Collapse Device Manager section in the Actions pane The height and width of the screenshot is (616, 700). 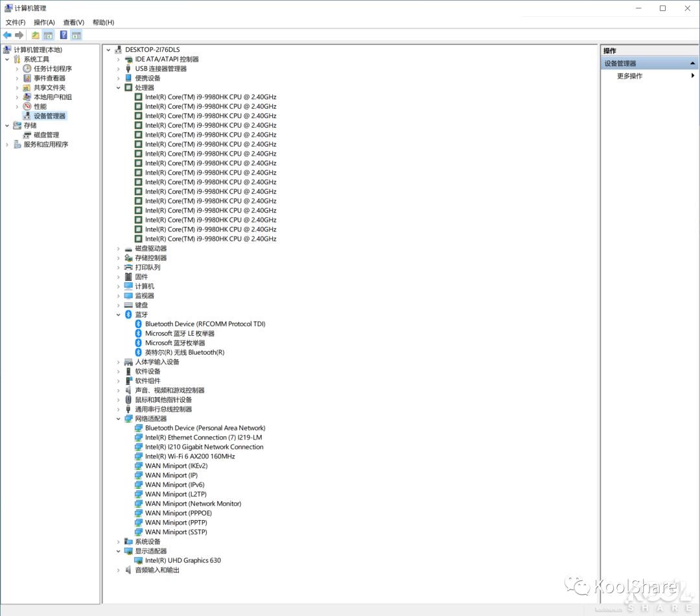[x=692, y=64]
